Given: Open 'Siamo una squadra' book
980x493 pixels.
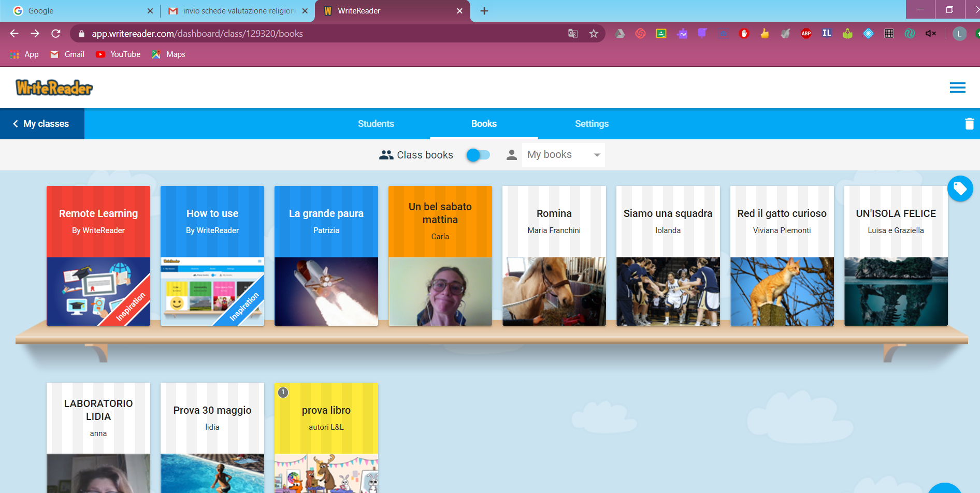Looking at the screenshot, I should [x=668, y=256].
